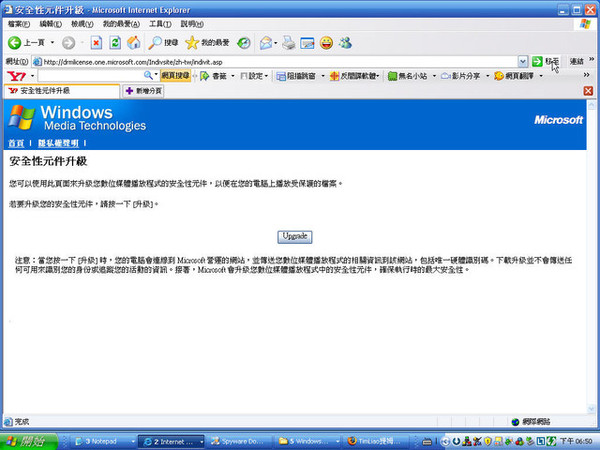This screenshot has height=450, width=600.
Task: Expand the Mail icon dropdown arrow
Action: click(x=276, y=43)
